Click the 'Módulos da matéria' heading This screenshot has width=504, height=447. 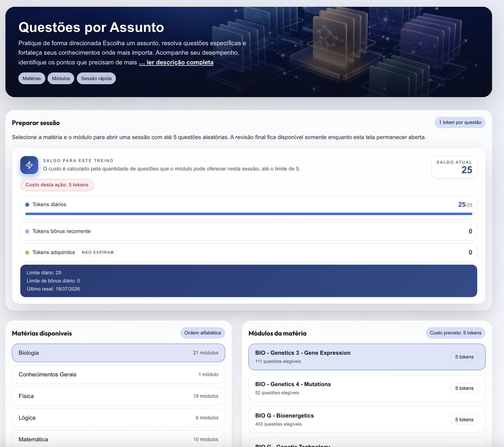point(278,334)
